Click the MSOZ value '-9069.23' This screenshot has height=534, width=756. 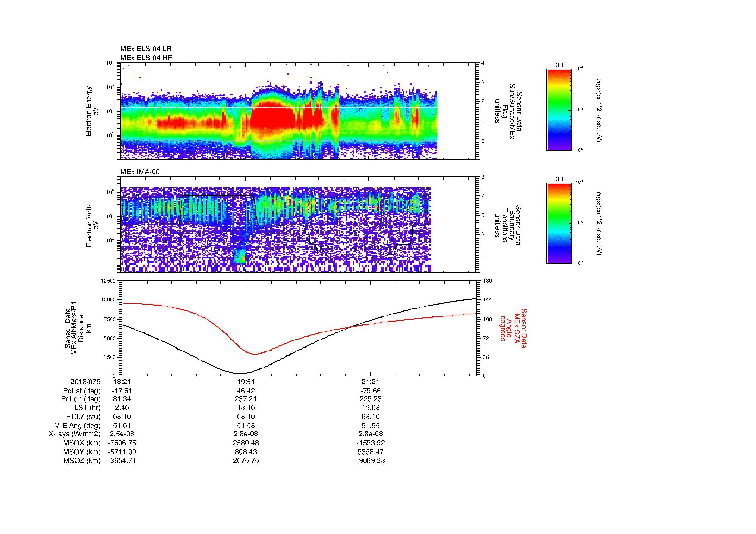tap(370, 461)
